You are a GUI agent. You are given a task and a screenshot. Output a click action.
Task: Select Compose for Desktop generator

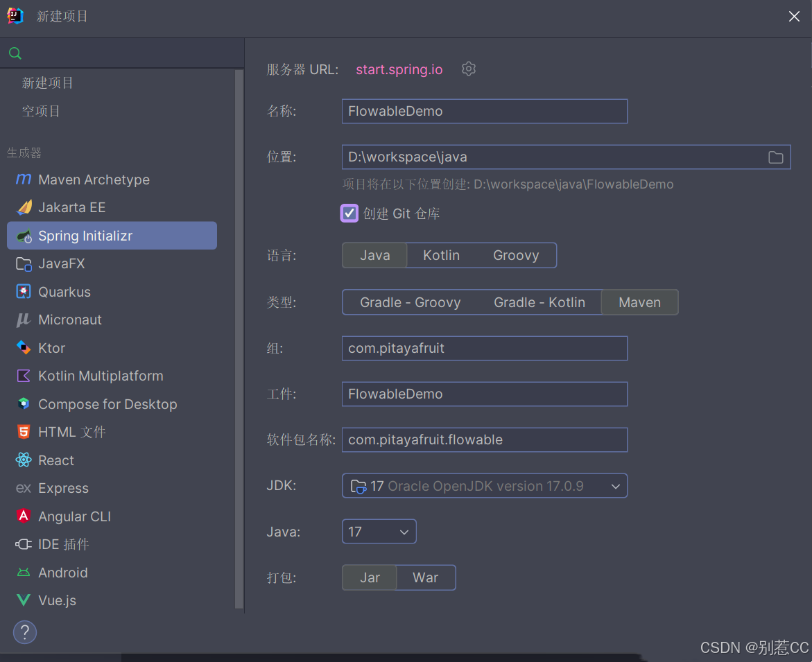(112, 404)
